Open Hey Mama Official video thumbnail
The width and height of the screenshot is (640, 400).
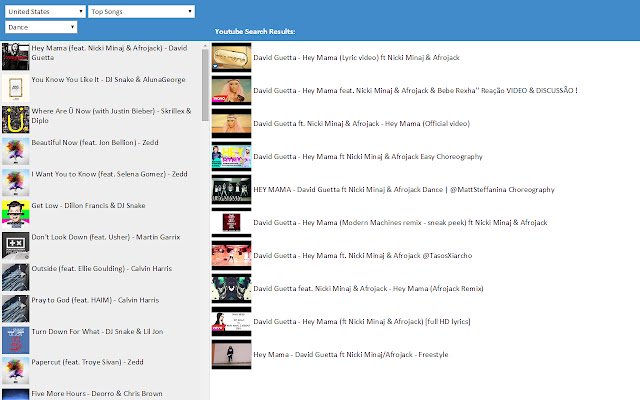[231, 124]
